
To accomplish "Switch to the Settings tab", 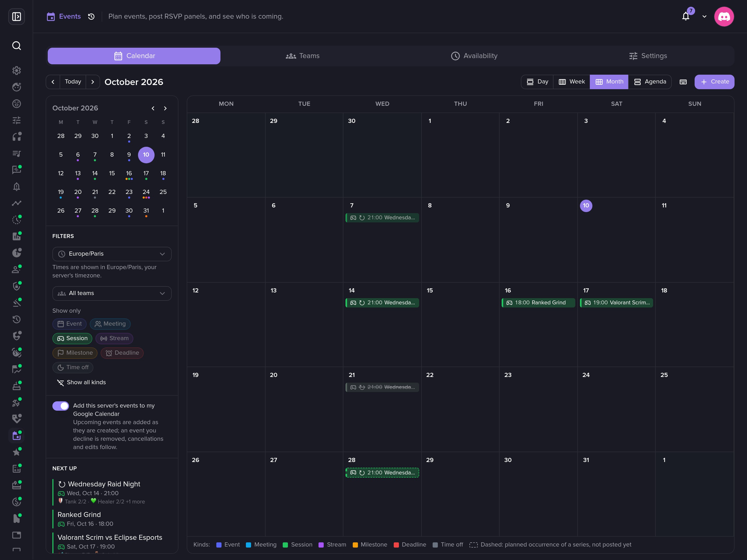I will [648, 56].
